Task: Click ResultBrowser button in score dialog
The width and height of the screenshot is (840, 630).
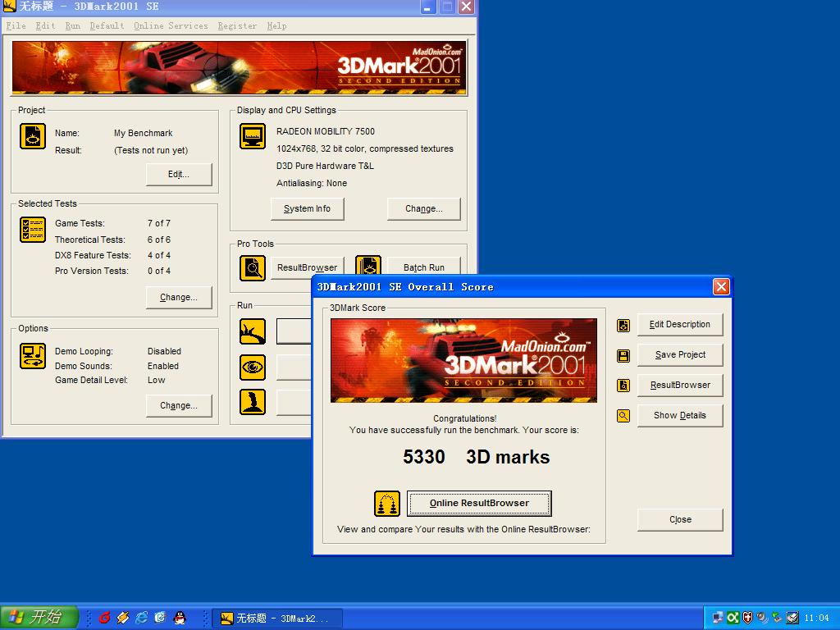Action: click(x=680, y=386)
